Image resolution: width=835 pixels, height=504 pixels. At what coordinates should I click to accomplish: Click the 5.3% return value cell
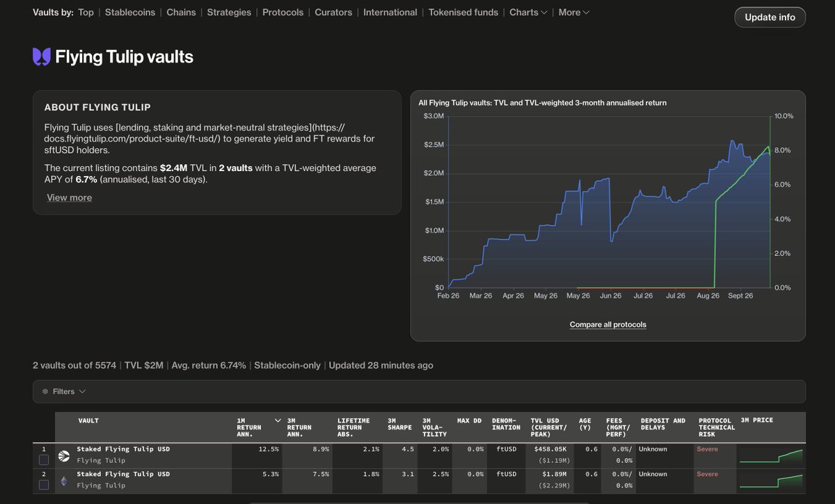click(x=271, y=474)
